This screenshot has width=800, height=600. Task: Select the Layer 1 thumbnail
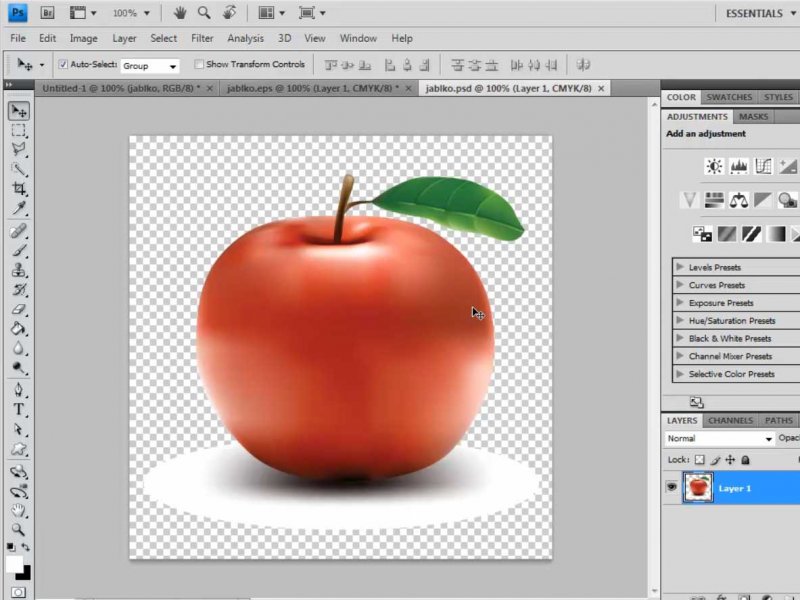tap(697, 488)
